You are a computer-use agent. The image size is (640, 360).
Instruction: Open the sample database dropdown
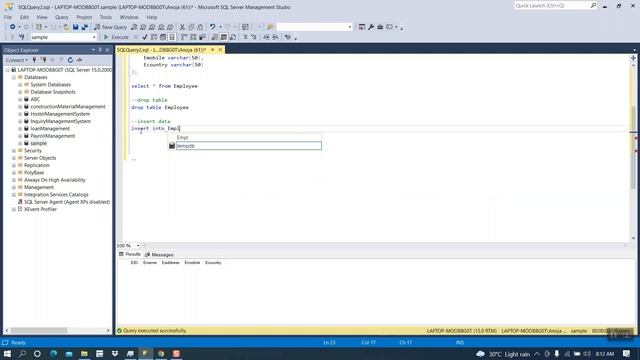tap(94, 37)
